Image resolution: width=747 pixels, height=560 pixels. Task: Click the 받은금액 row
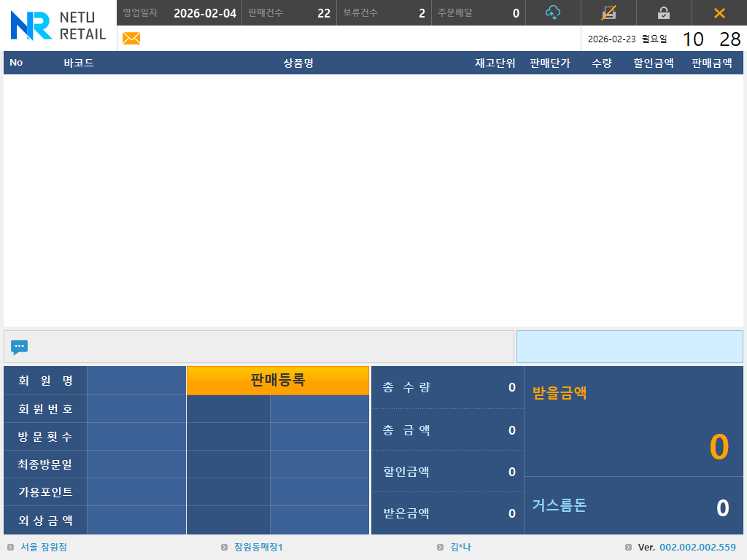coord(448,513)
